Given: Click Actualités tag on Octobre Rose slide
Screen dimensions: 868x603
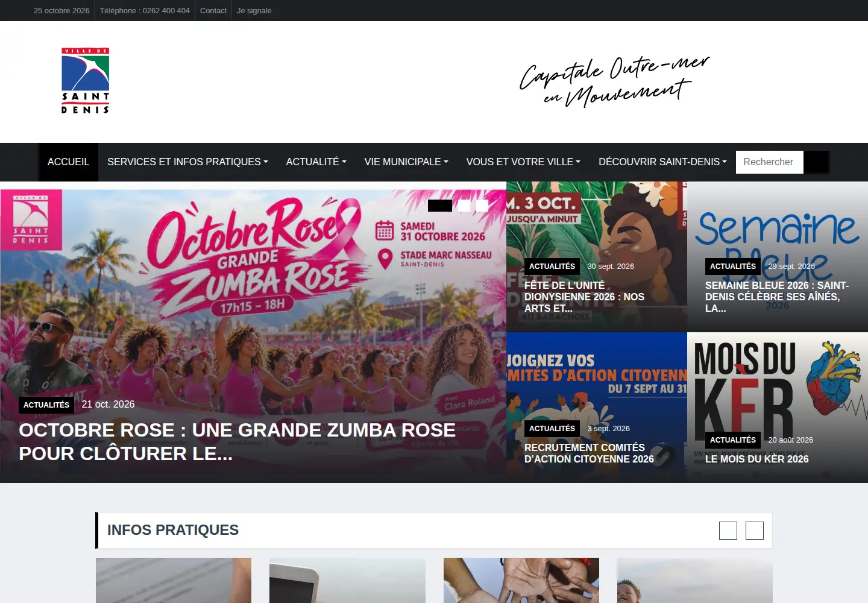Looking at the screenshot, I should coord(46,405).
